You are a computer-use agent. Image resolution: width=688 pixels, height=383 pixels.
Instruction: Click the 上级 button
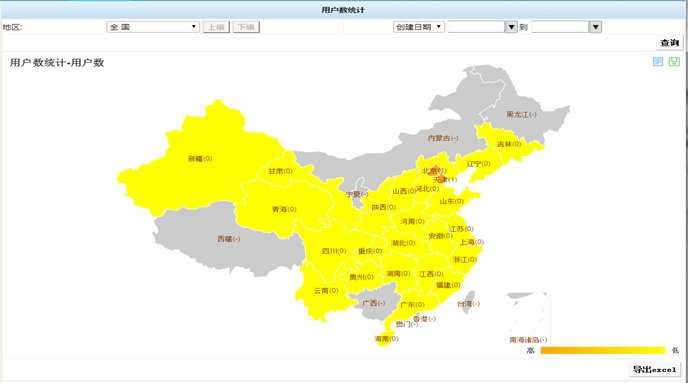point(216,27)
